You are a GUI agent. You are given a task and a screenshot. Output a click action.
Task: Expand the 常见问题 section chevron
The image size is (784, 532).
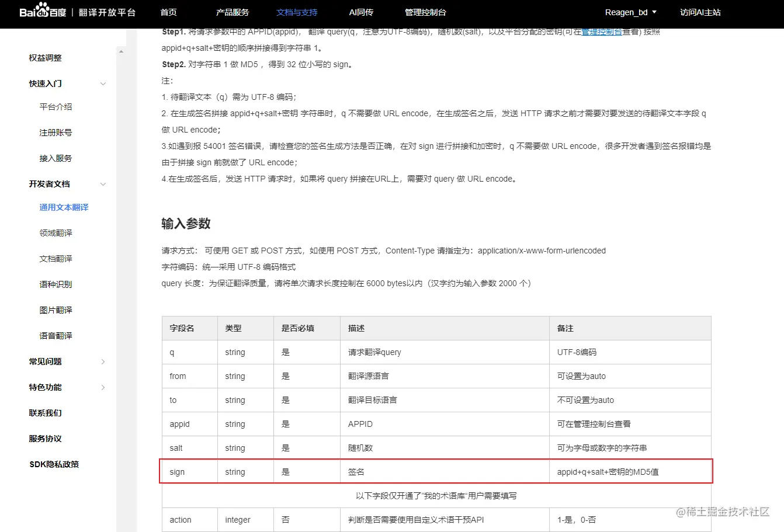pos(103,361)
